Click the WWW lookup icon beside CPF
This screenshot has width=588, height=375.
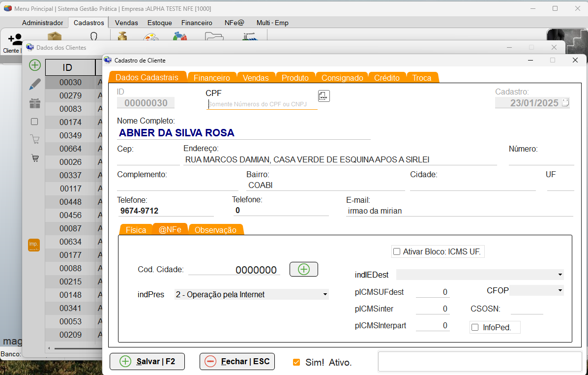click(x=323, y=96)
